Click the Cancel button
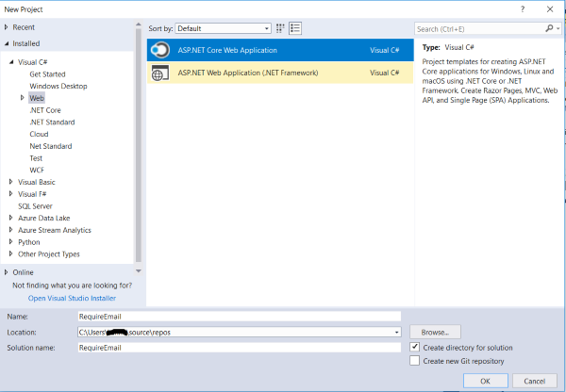This screenshot has width=566, height=392. [x=535, y=382]
